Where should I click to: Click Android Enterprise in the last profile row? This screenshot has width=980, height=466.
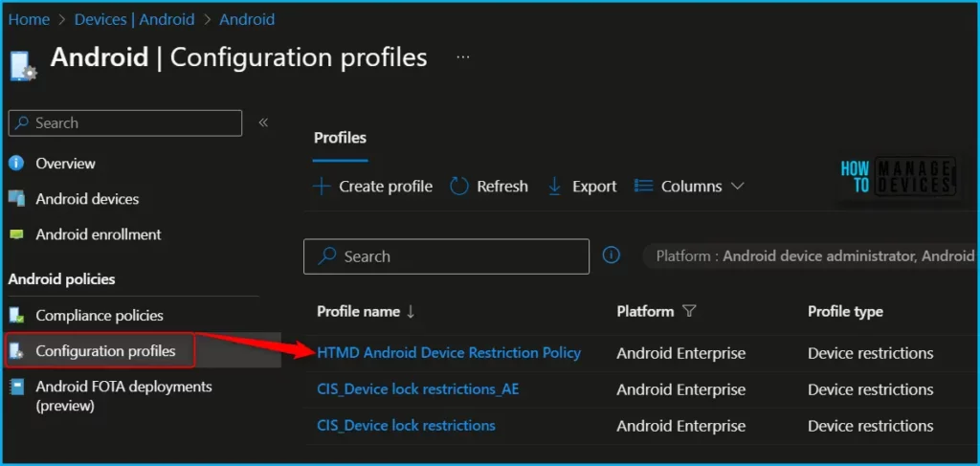pyautogui.click(x=680, y=426)
